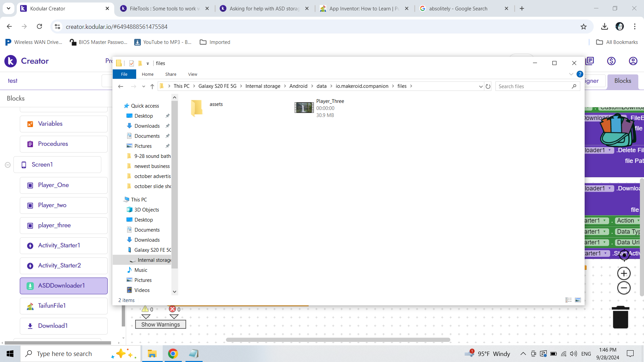Click the Search files input box
This screenshot has width=644, height=362.
click(x=533, y=86)
